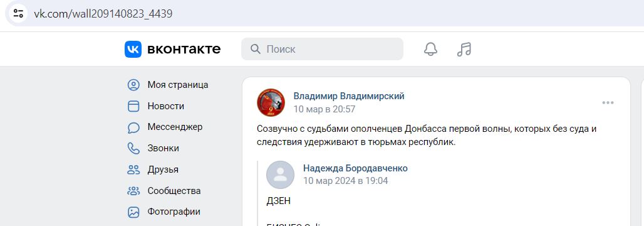Click Владимир Владимирский's round avatar
This screenshot has height=226, width=644.
[x=271, y=102]
